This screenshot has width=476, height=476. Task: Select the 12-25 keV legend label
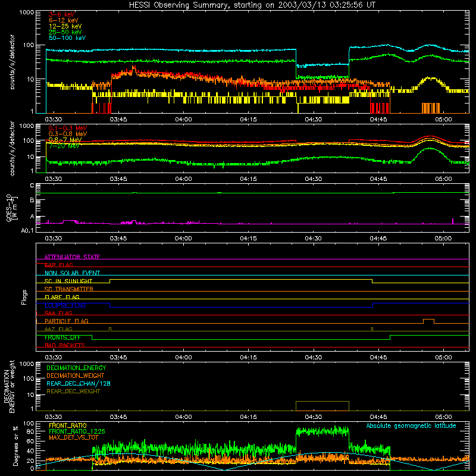click(x=65, y=26)
